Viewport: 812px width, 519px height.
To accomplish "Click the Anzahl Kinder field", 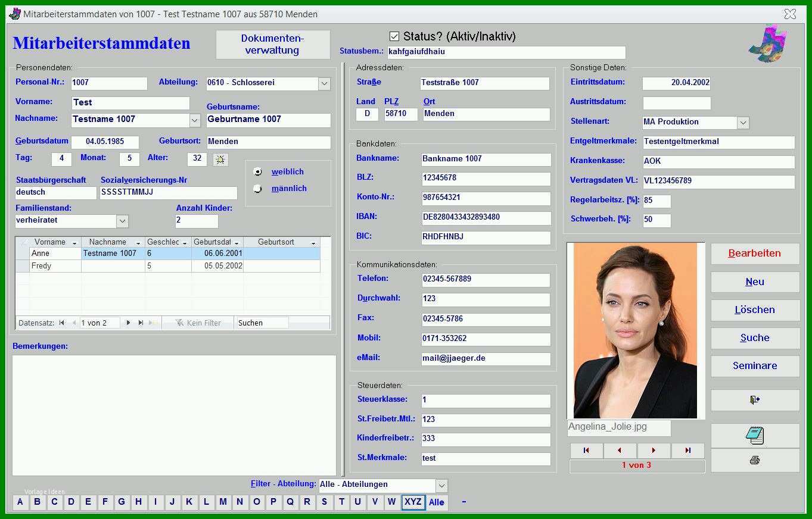I will click(197, 221).
